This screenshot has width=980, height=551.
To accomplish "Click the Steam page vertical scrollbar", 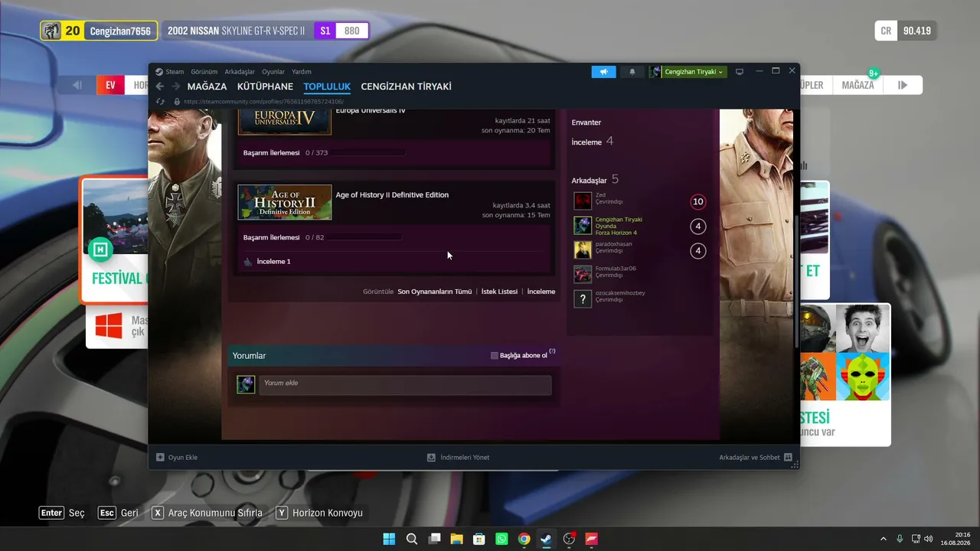I will coord(797,282).
